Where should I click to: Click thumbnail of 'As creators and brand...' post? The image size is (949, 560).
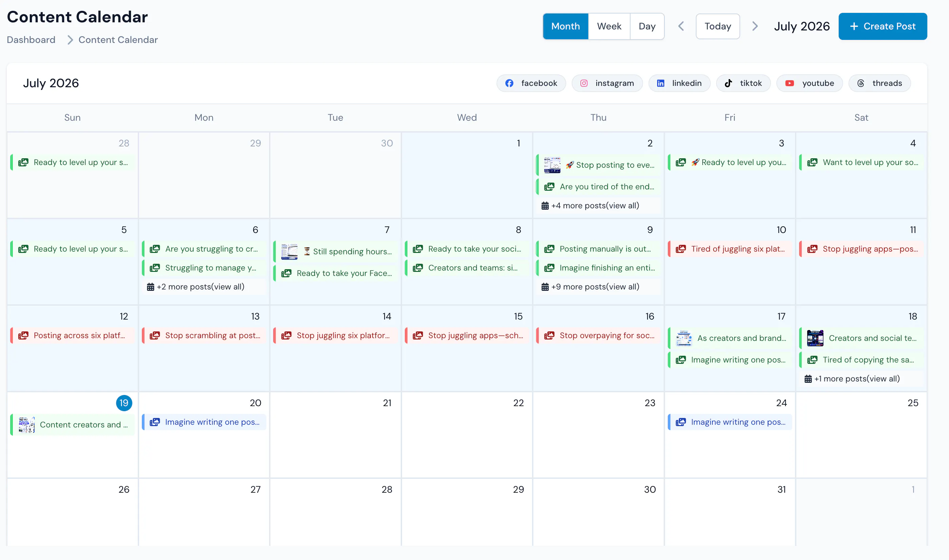click(x=684, y=338)
